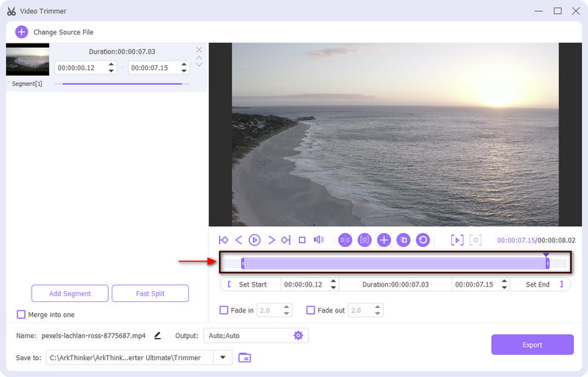The image size is (588, 377).
Task: Mute the volume speaker icon
Action: point(319,240)
